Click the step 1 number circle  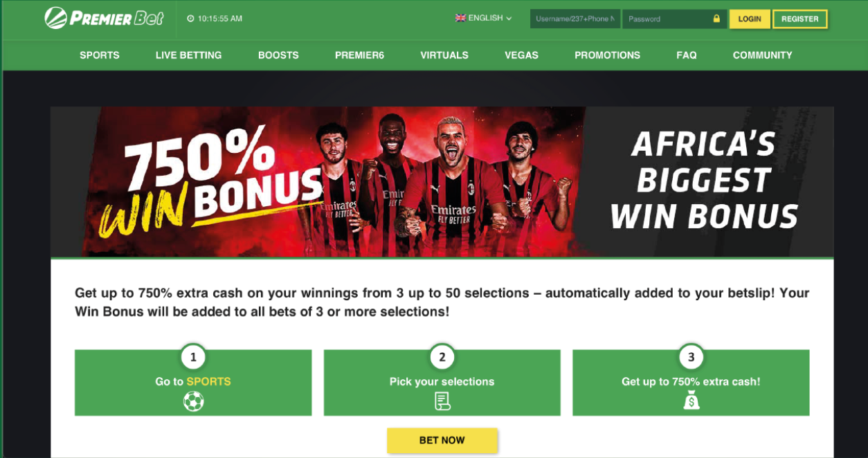[193, 357]
